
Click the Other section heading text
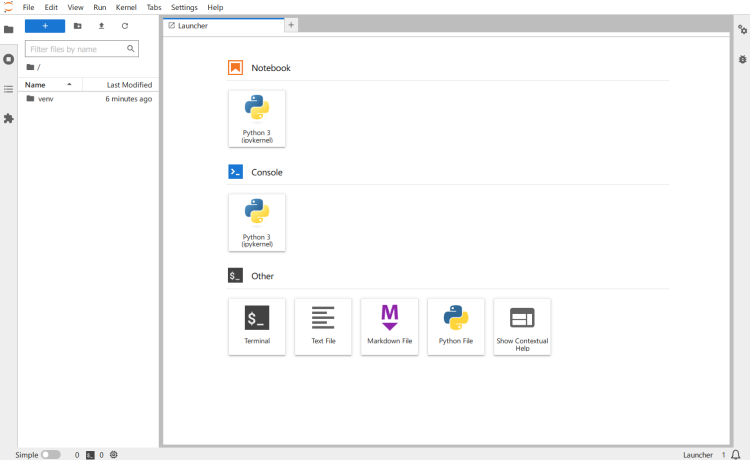tap(263, 276)
